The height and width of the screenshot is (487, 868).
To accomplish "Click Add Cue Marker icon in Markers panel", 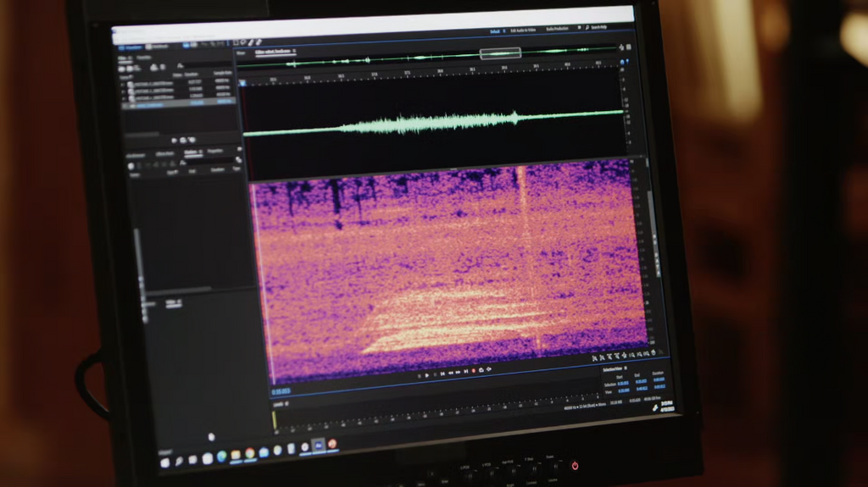I will (131, 166).
